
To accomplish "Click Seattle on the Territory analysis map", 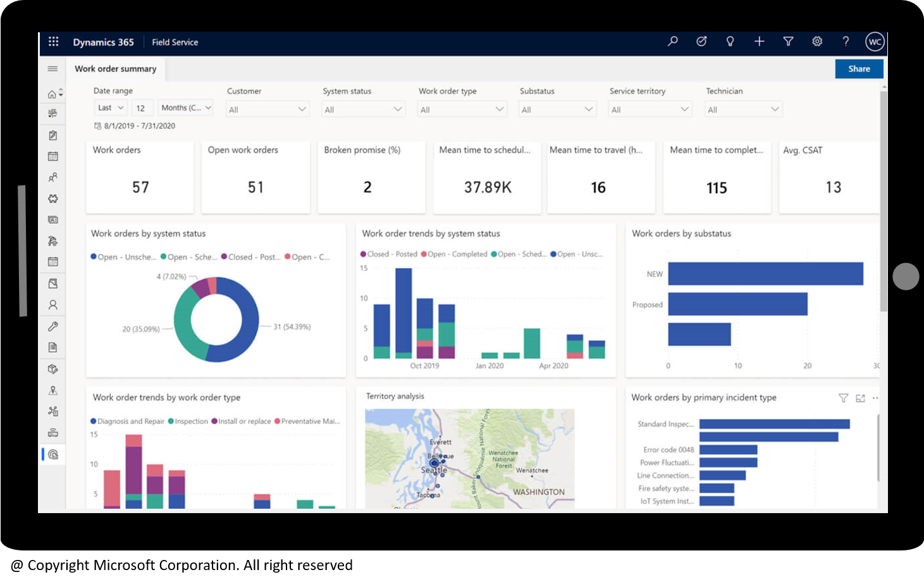I will (x=434, y=470).
